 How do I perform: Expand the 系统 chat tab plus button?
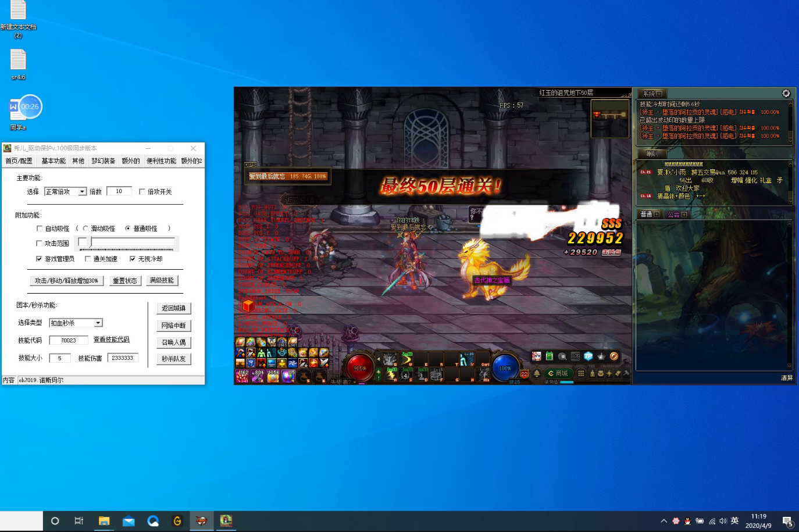[x=659, y=94]
